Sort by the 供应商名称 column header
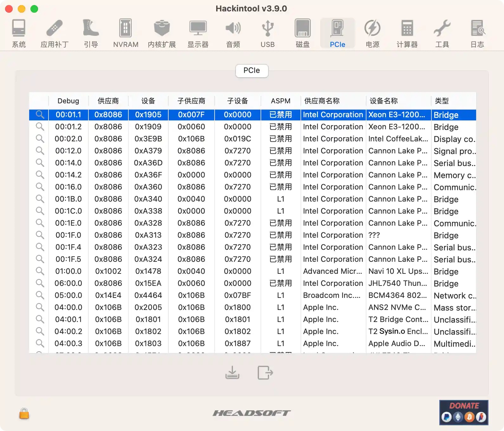 (333, 101)
